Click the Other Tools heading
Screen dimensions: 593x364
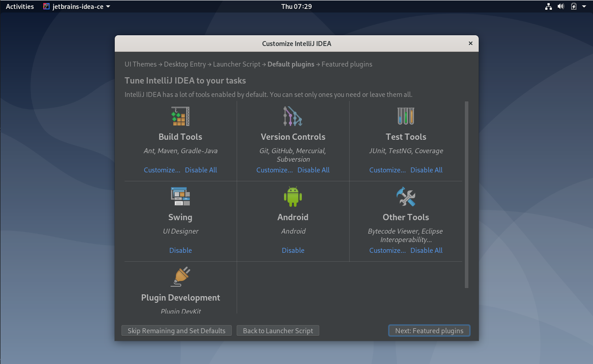[406, 217]
